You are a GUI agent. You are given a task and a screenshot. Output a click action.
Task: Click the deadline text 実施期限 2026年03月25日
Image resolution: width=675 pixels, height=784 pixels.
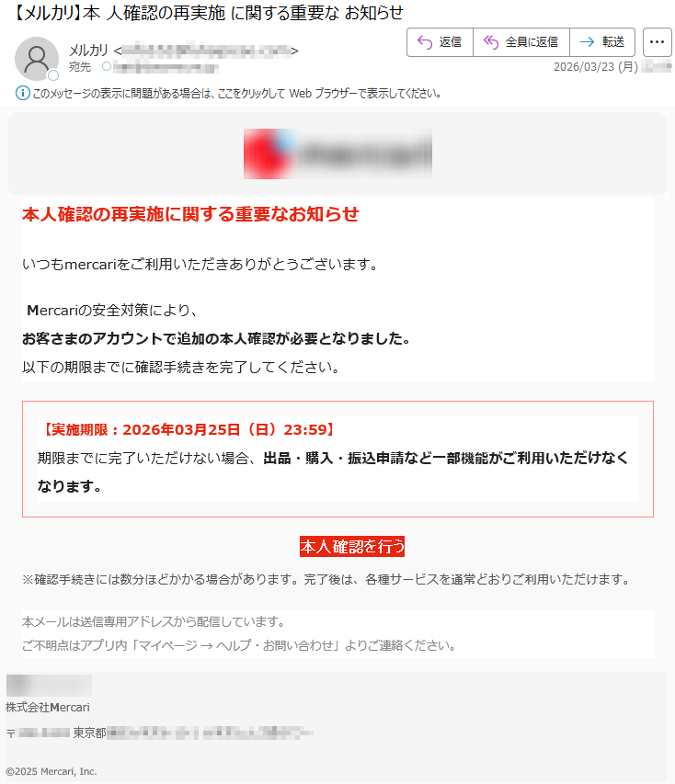pos(188,429)
